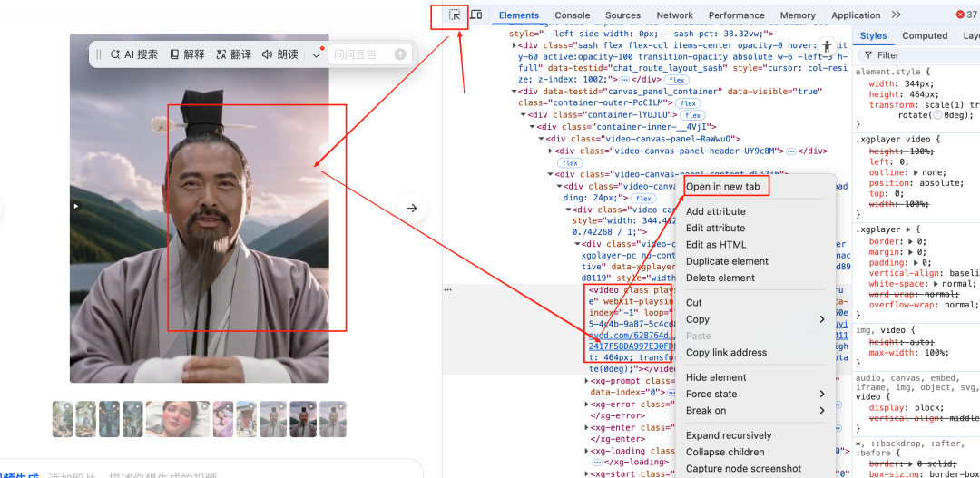Expand the ellipsis after xg-prompt data-index
Screen dimensions: 980x478
[x=671, y=393]
